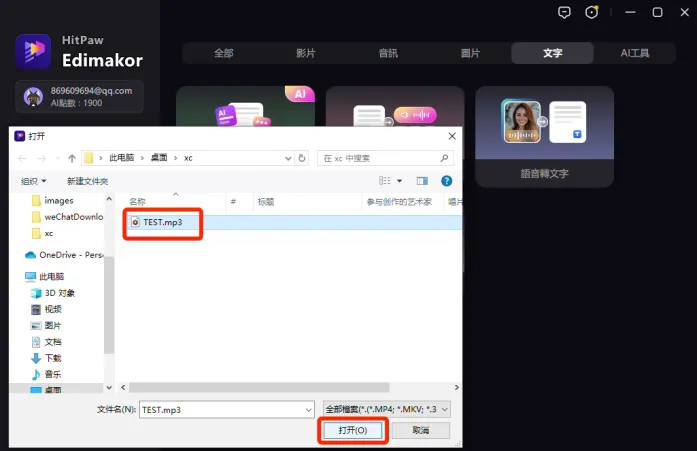Viewport: 697px width, 451px height.
Task: Open help via the blue question icon
Action: 446,181
